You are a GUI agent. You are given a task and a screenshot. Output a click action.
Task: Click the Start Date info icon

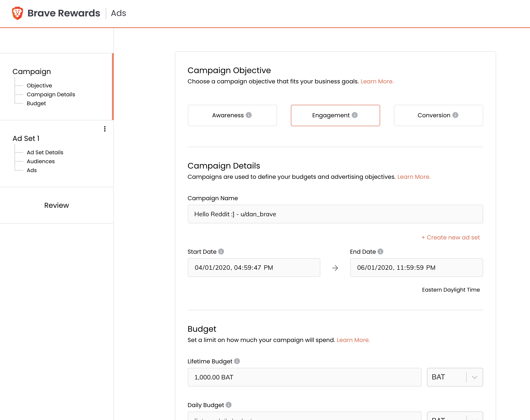tap(221, 251)
